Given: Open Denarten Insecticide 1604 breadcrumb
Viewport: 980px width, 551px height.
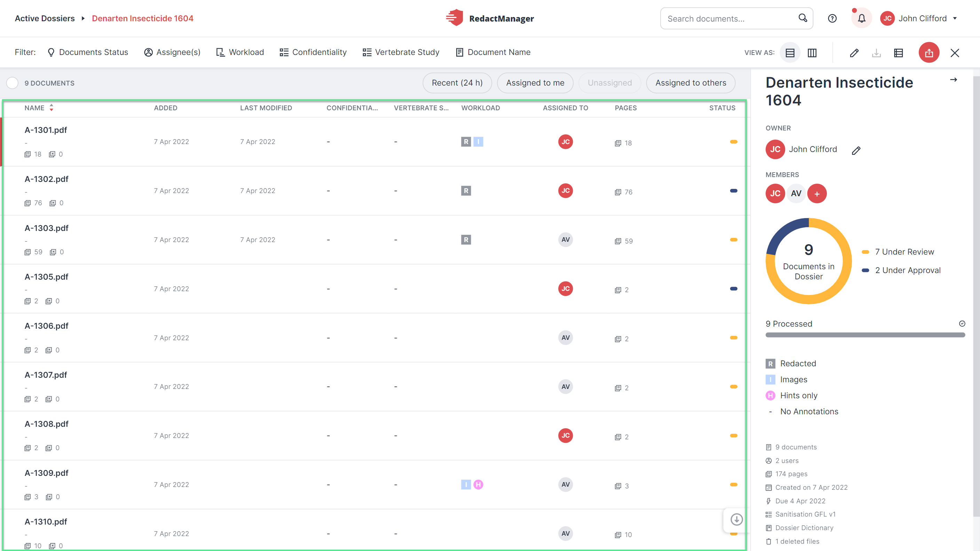Looking at the screenshot, I should click(143, 18).
